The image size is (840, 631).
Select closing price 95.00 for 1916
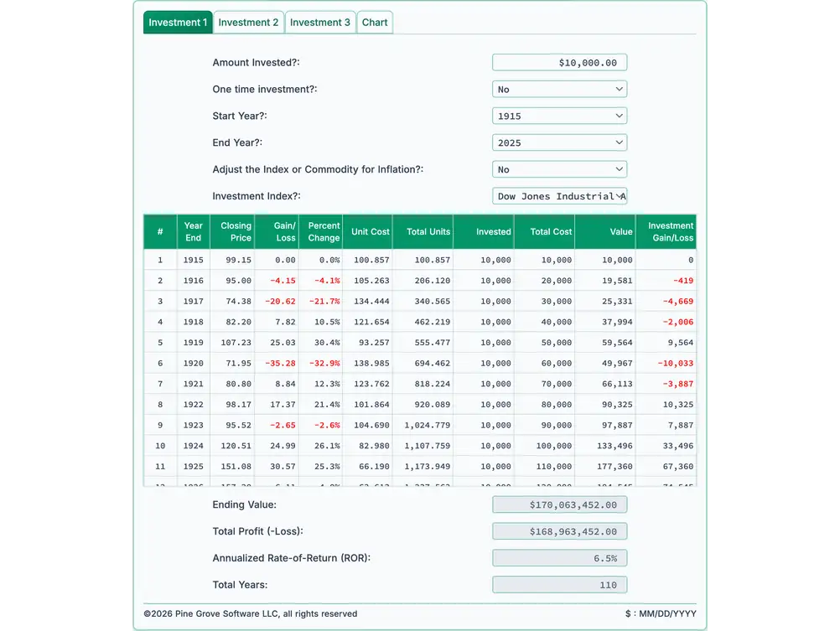tap(232, 281)
